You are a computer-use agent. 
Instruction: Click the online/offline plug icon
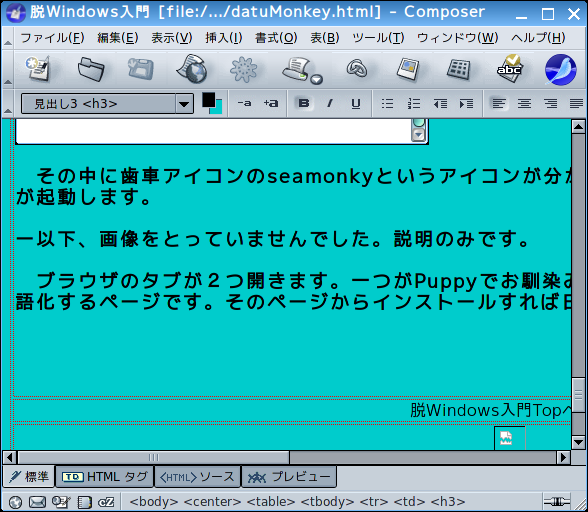(557, 502)
